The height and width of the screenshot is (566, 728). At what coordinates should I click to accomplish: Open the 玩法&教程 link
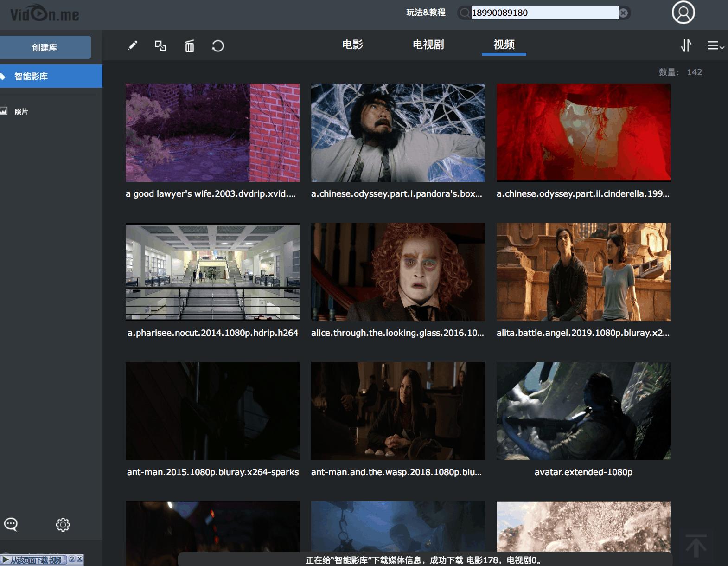coord(426,13)
